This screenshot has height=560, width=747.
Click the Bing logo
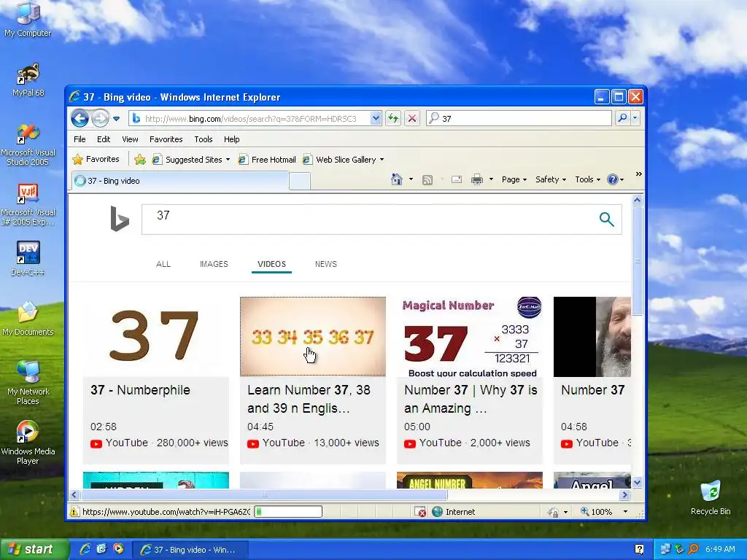point(120,219)
